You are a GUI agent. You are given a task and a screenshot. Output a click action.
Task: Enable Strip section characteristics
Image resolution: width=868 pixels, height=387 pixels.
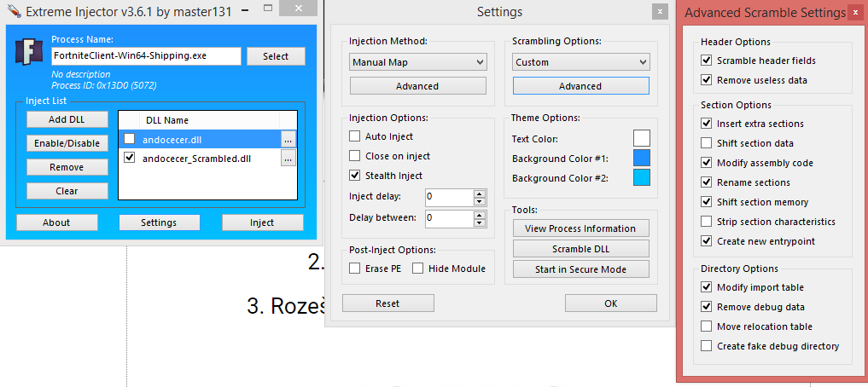(x=706, y=222)
